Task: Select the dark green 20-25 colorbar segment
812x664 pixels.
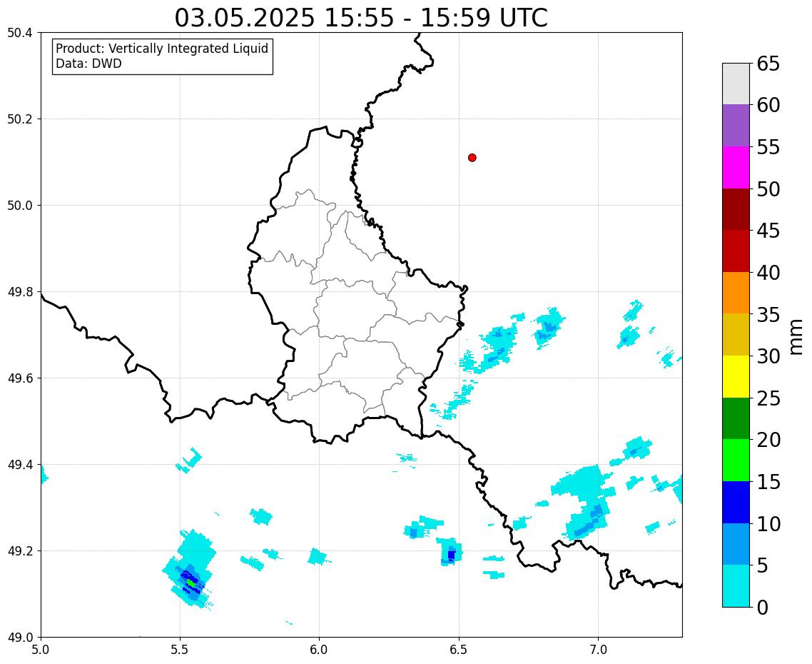Action: click(736, 418)
